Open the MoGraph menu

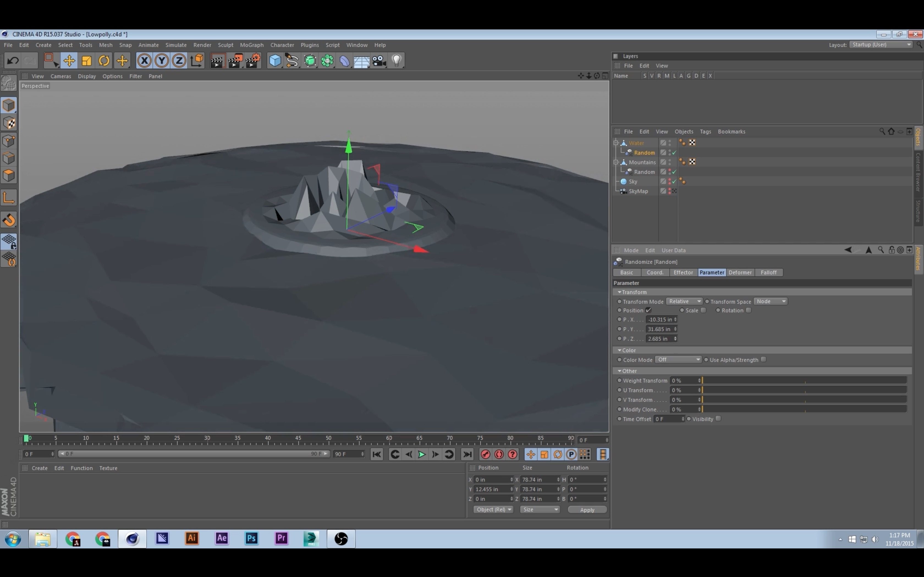coord(251,45)
